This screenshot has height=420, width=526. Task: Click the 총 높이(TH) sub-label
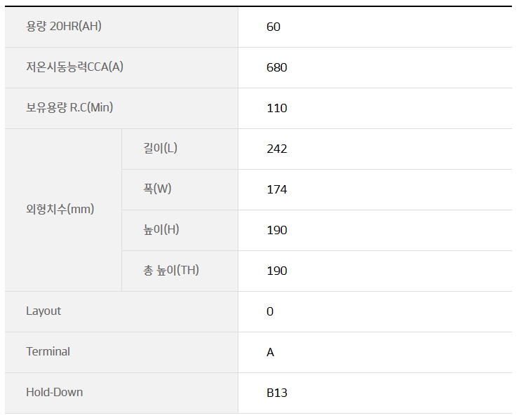171,271
